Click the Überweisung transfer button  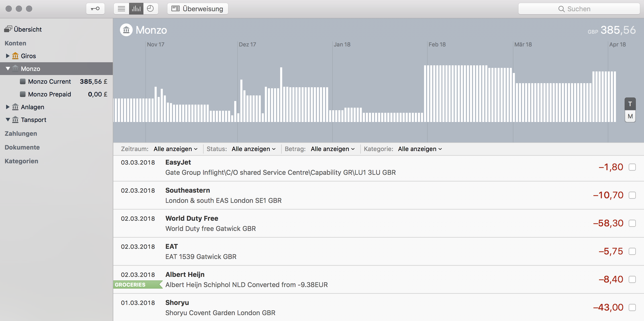tap(197, 9)
